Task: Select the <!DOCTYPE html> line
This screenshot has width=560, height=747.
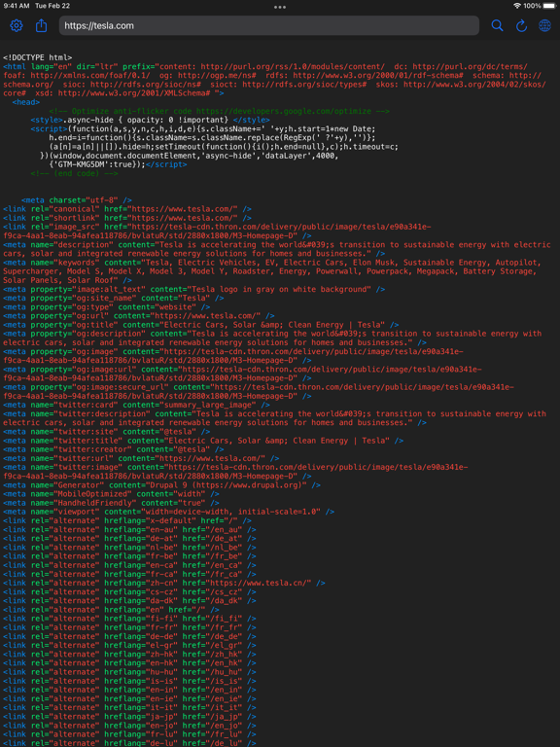Action: coord(38,57)
